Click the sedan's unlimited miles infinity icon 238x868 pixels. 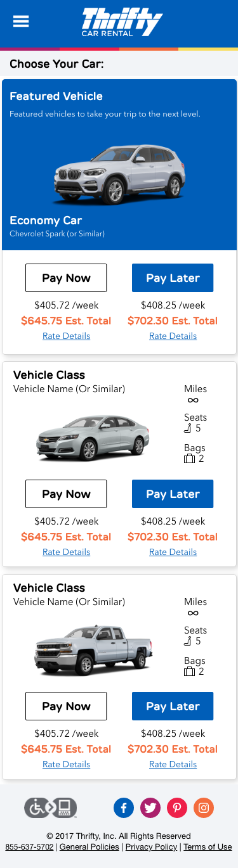pos(193,400)
